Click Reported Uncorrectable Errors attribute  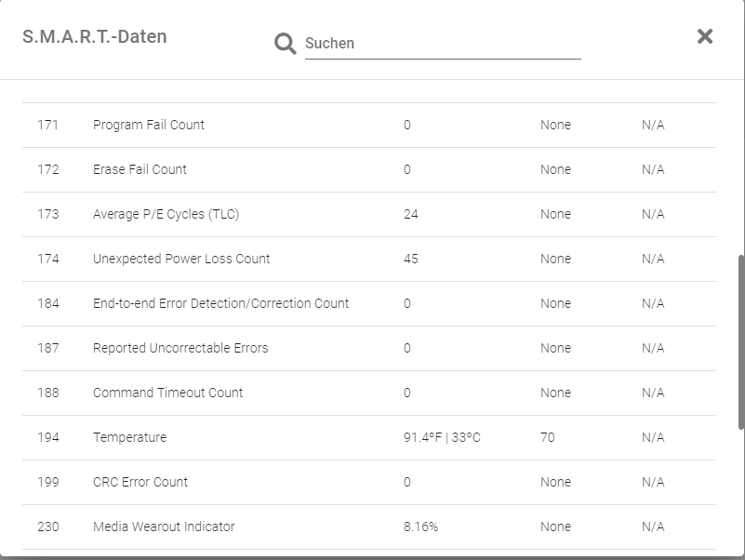coord(180,348)
